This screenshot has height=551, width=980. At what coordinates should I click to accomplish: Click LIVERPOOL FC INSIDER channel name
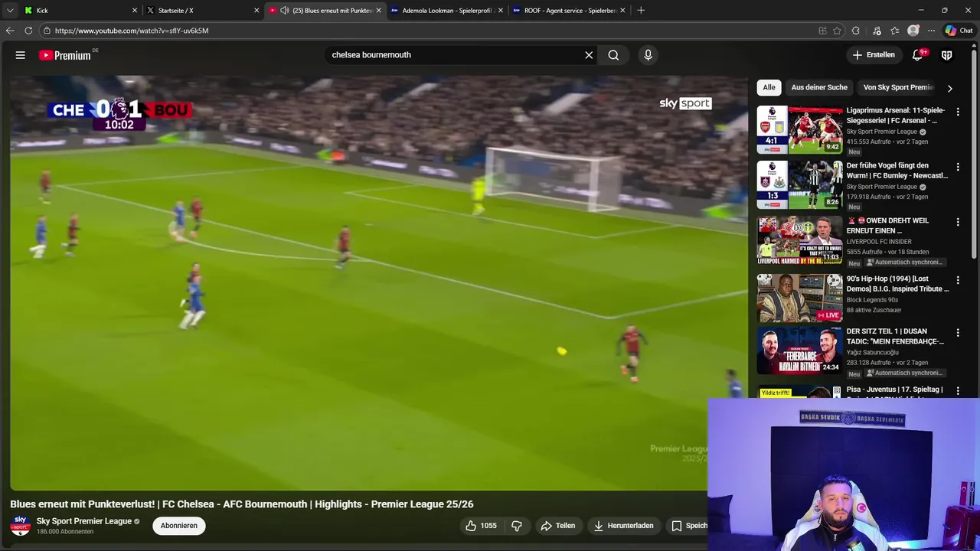pos(879,242)
